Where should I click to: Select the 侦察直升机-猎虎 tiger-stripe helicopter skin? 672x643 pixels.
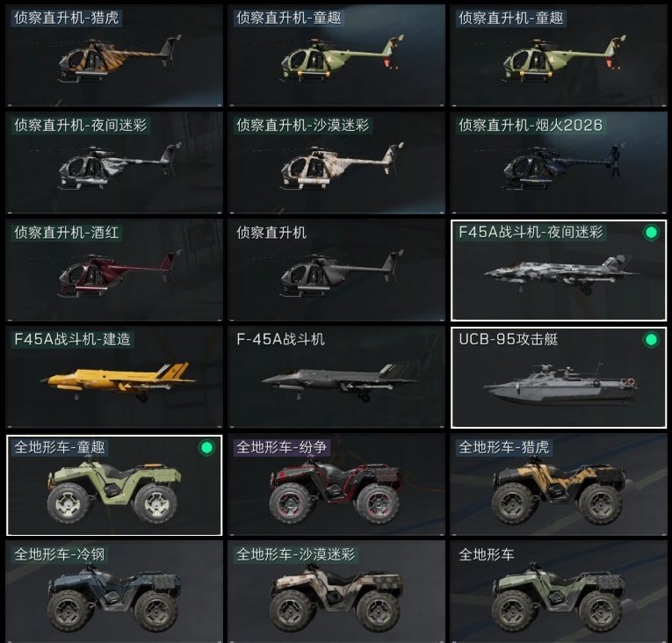[114, 55]
